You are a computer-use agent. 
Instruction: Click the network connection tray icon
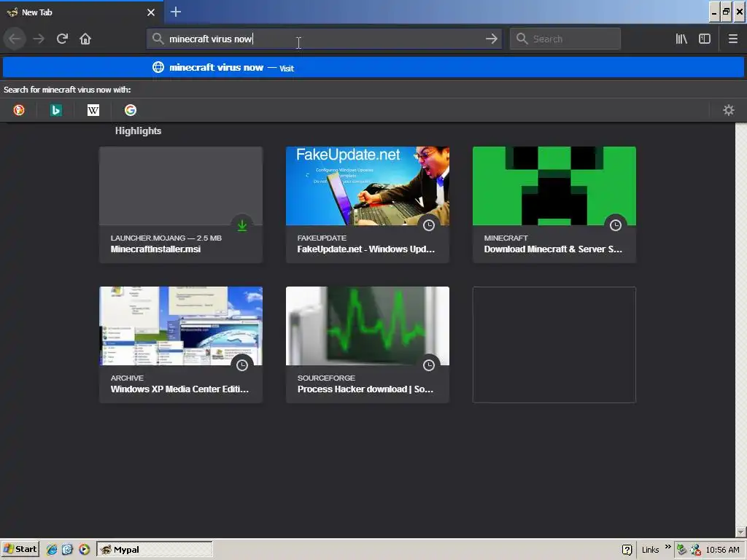[695, 550]
